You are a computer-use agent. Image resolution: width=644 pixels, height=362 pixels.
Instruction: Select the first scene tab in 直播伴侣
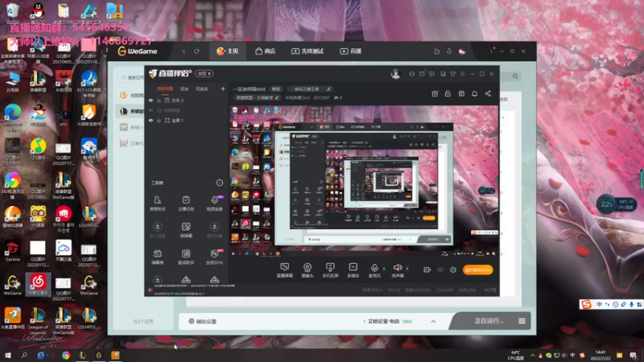click(165, 88)
